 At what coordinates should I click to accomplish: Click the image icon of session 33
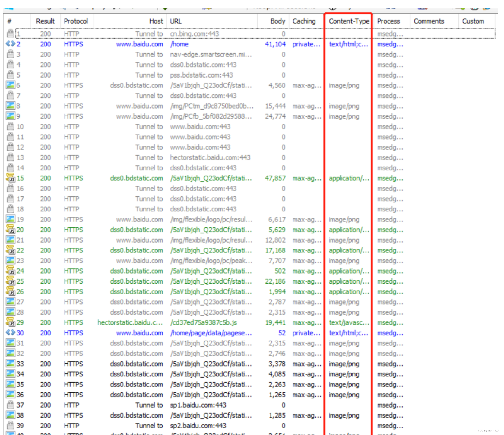11,363
